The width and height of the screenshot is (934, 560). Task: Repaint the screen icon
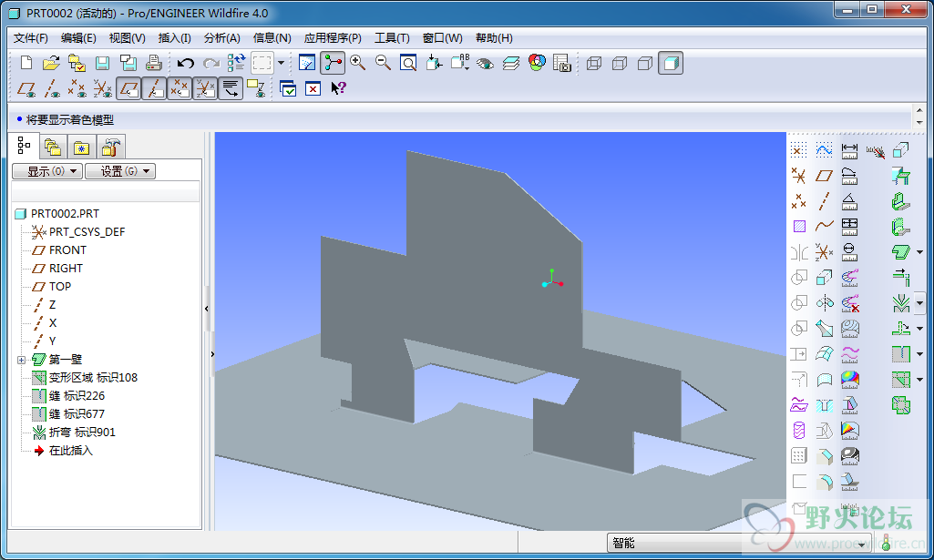307,63
